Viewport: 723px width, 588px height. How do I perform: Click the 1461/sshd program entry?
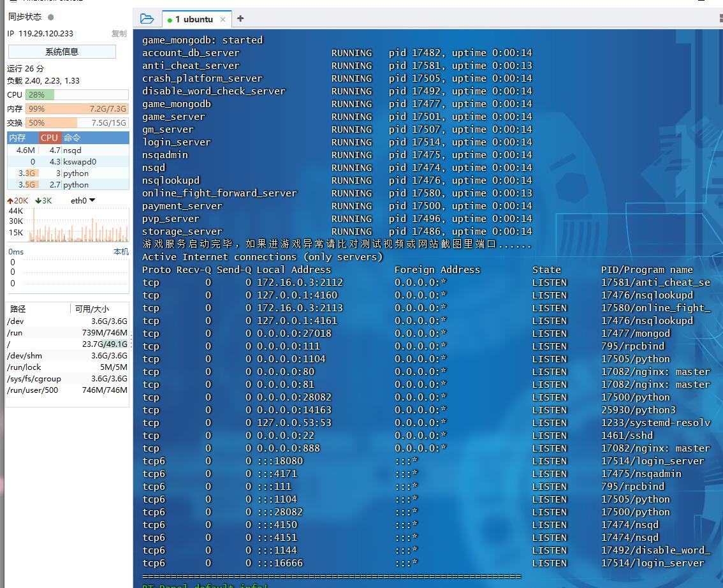point(627,436)
